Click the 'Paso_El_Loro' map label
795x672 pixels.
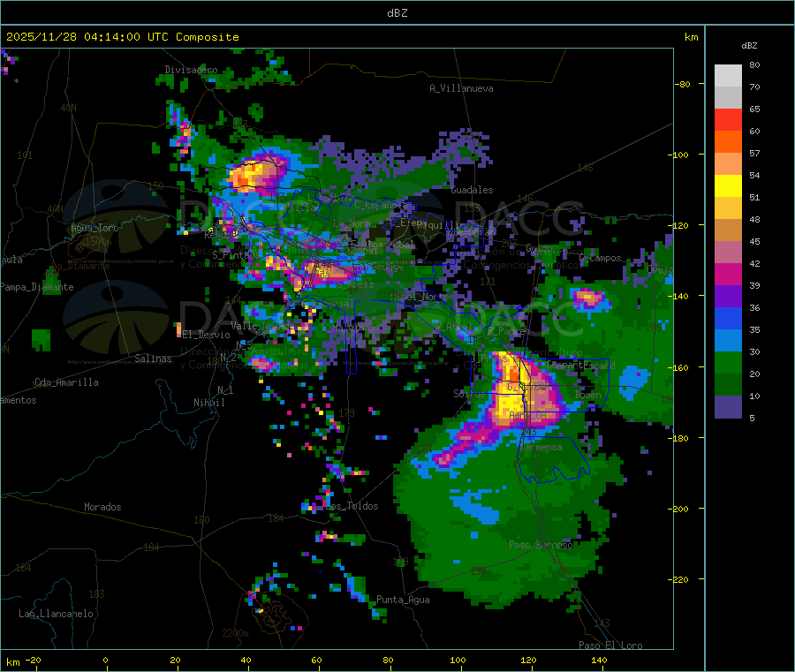(610, 646)
